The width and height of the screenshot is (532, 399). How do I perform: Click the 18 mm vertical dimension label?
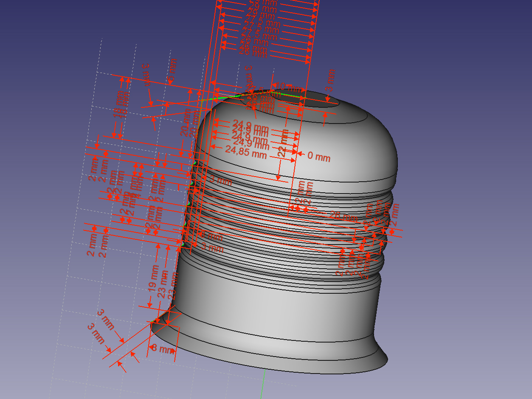(121, 103)
